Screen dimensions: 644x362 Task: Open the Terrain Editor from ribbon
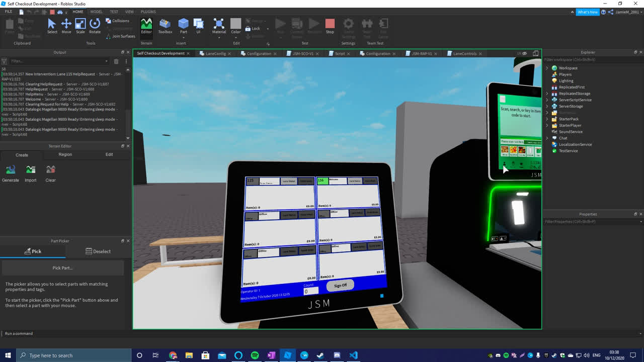146,26
